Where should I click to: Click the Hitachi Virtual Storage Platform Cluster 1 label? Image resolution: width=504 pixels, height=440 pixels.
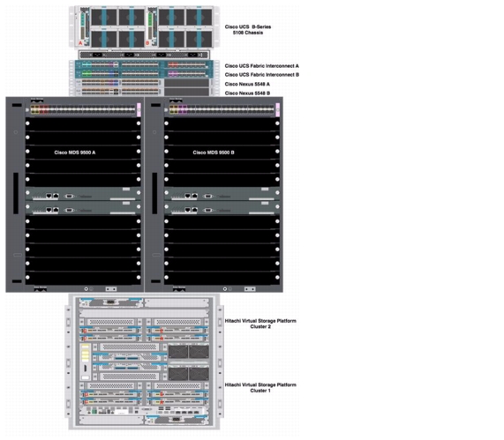click(x=260, y=387)
